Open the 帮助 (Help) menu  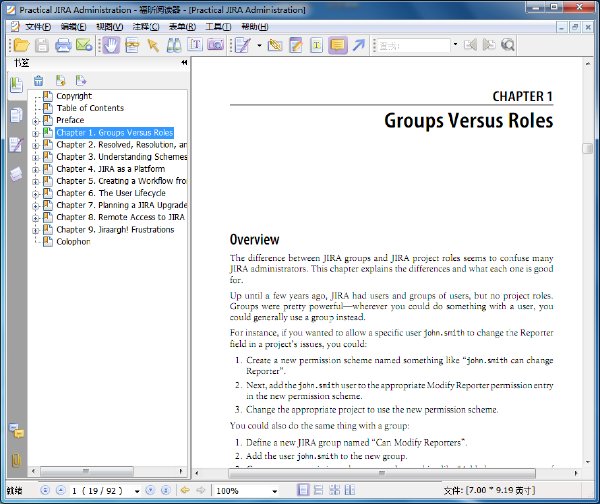pos(254,27)
